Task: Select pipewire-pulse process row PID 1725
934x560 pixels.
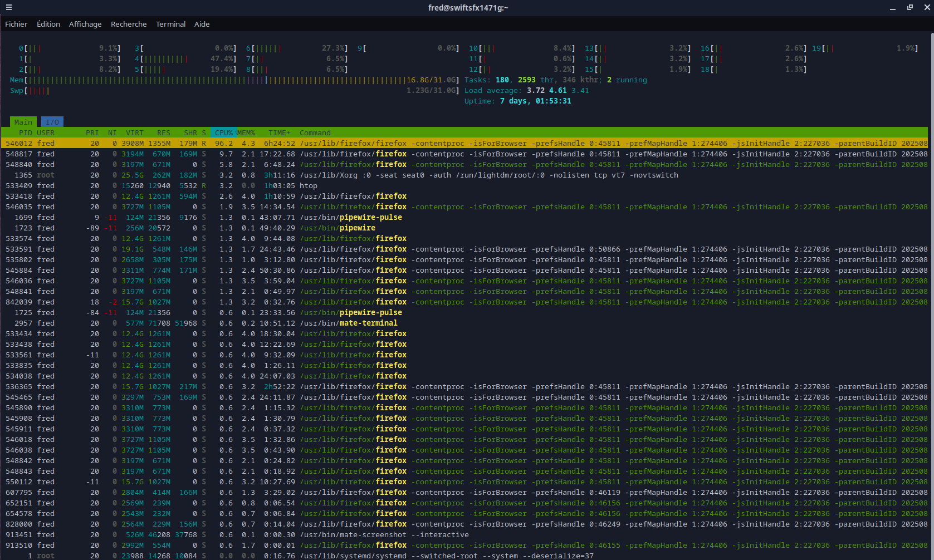Action: pyautogui.click(x=464, y=313)
